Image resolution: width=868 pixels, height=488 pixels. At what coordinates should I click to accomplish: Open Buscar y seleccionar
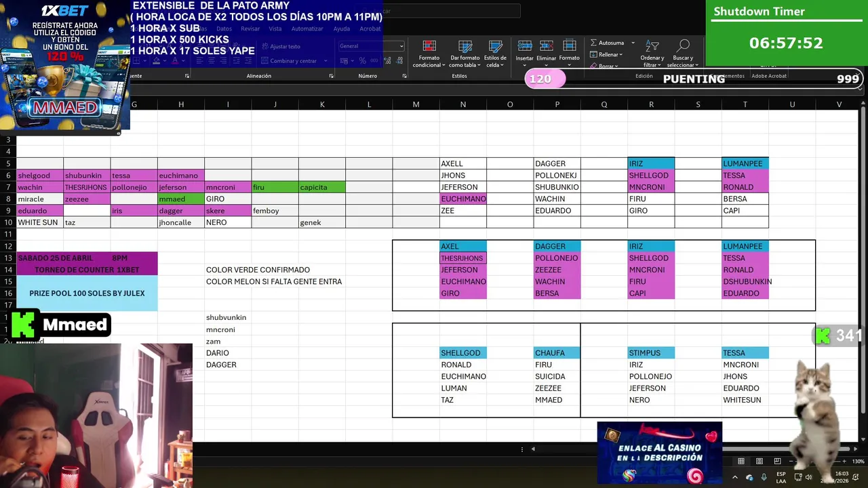[683, 54]
